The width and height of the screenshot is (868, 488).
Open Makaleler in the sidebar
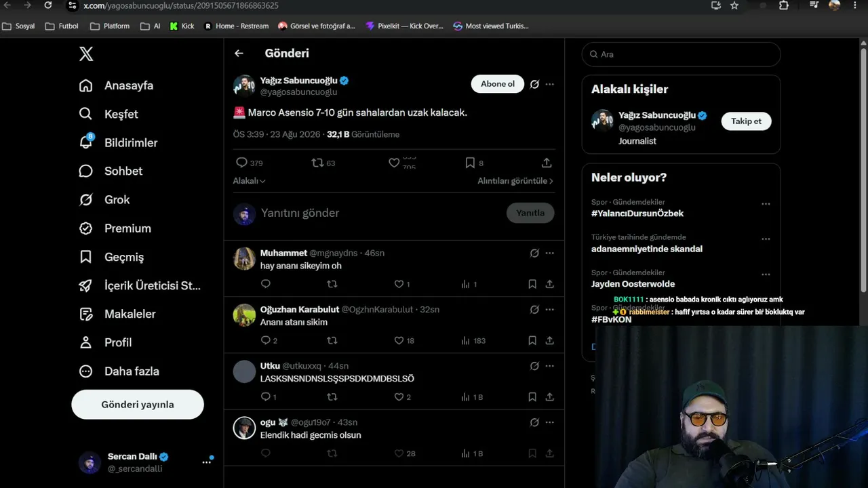tap(117, 314)
